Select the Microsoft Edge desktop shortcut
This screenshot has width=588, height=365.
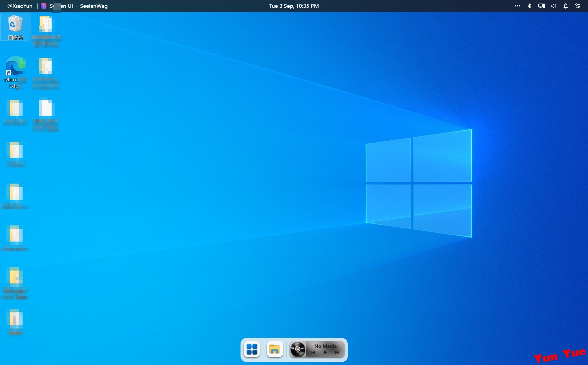[x=15, y=72]
